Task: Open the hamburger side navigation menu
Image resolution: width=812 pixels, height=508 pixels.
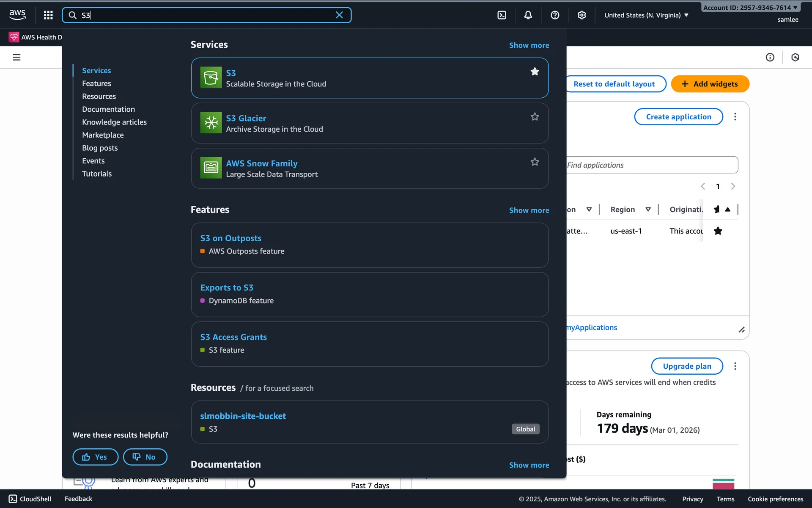Action: (16, 57)
